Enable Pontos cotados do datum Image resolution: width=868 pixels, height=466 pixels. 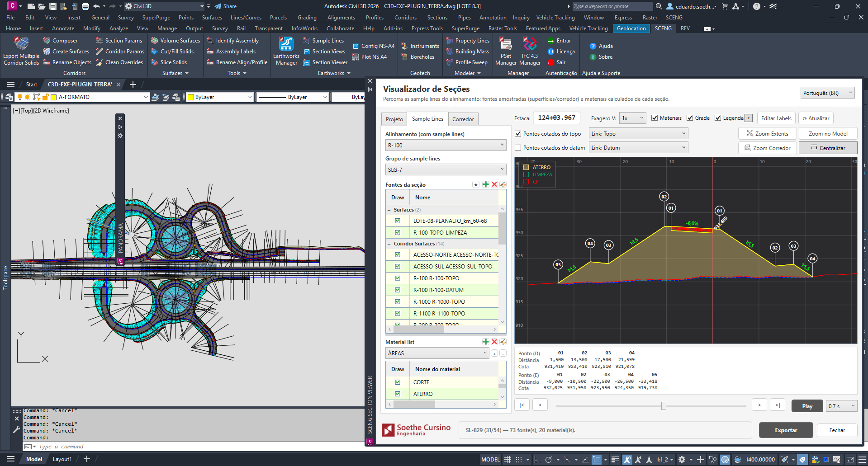518,148
